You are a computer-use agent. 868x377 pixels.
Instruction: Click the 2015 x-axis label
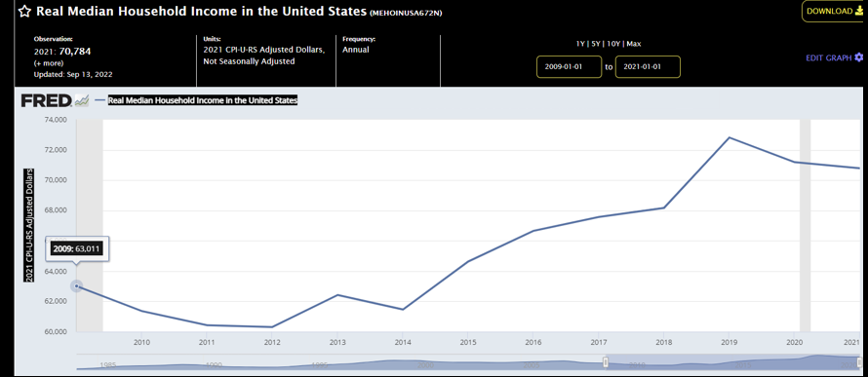pos(468,342)
